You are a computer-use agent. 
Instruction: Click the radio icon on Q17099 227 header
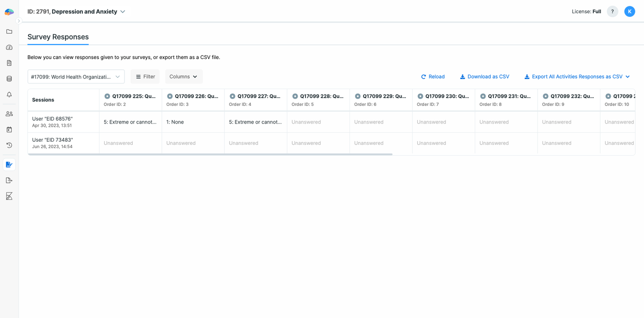point(232,96)
